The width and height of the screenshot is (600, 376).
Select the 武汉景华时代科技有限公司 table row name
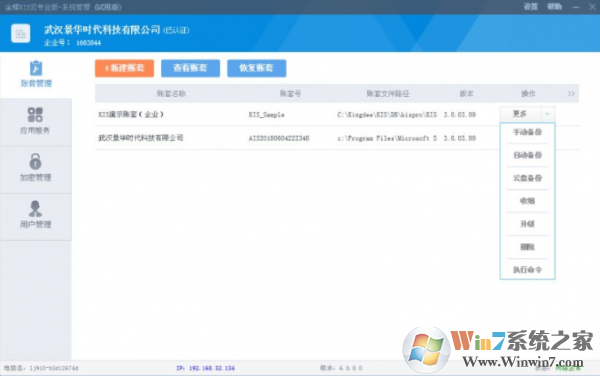pyautogui.click(x=141, y=138)
